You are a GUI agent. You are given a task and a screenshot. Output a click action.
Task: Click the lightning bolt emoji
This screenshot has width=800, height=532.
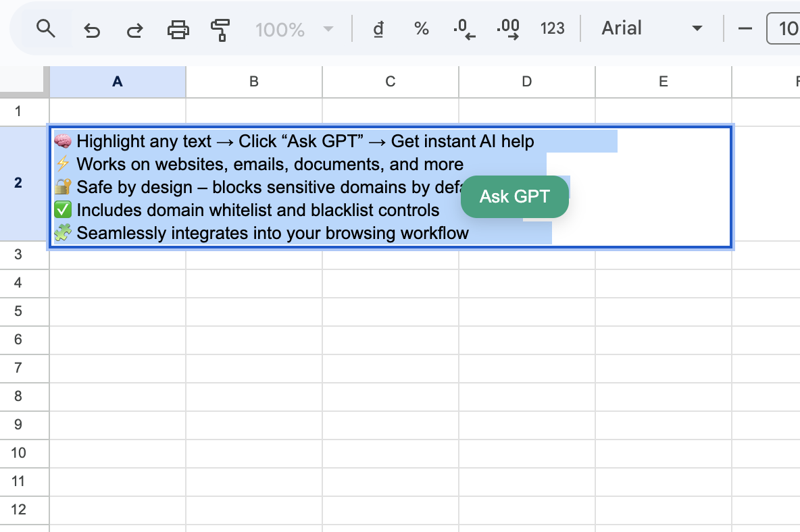[63, 163]
